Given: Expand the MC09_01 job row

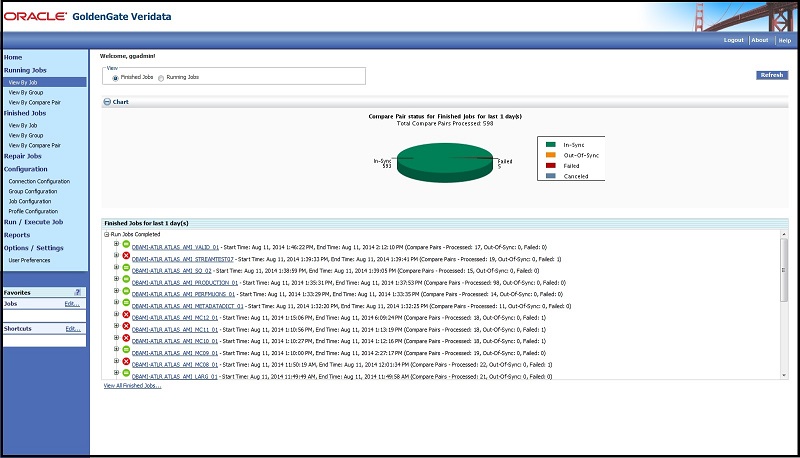Looking at the screenshot, I should point(116,349).
